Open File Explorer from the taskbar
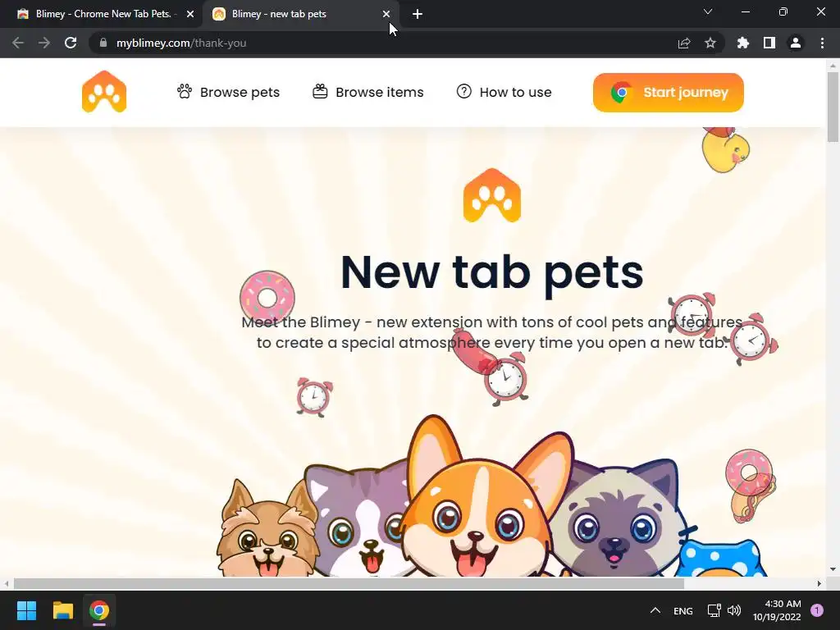Viewport: 840px width, 630px height. point(62,610)
